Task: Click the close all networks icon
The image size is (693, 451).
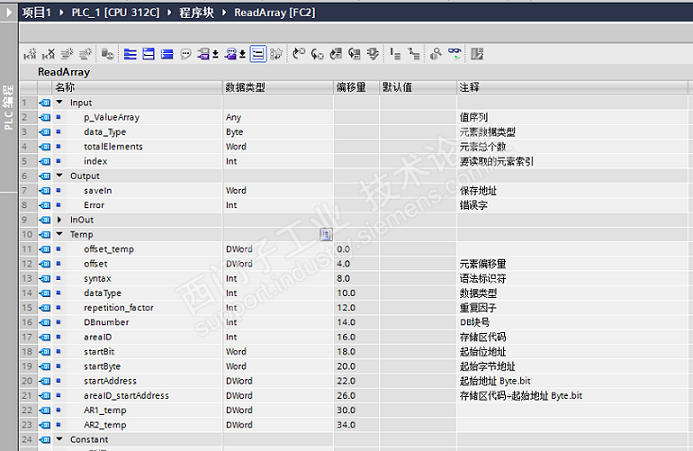Action: [148, 54]
